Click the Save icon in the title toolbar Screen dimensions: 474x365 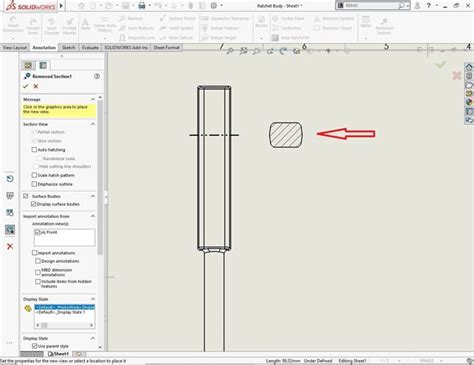click(x=125, y=6)
